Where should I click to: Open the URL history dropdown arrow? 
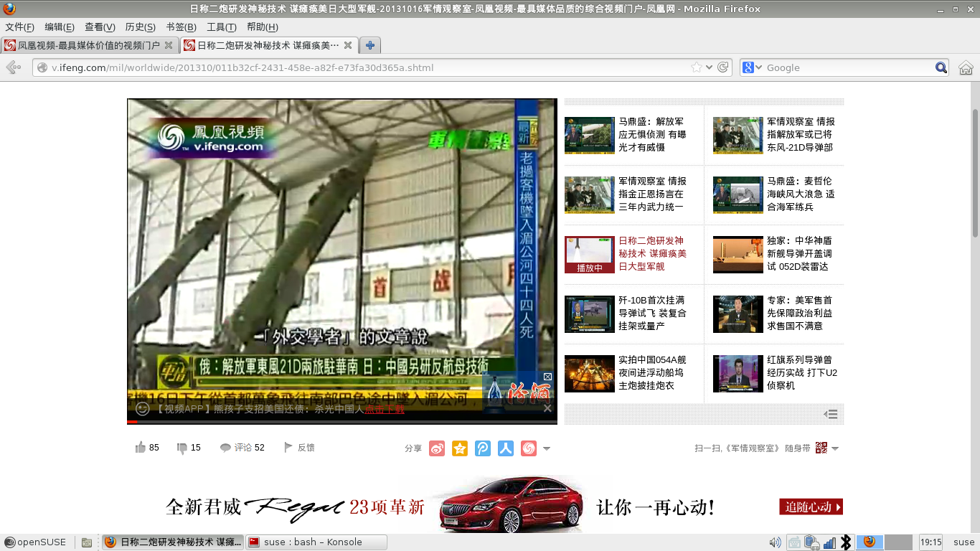pos(710,67)
